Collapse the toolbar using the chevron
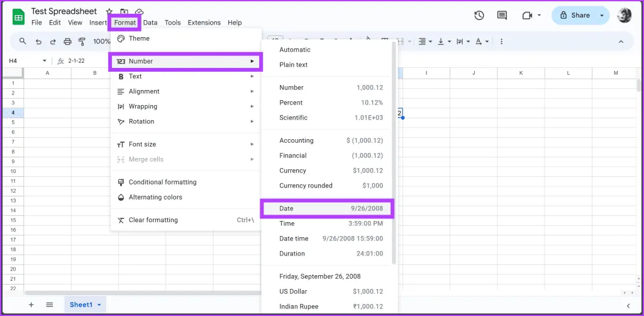 tap(621, 42)
